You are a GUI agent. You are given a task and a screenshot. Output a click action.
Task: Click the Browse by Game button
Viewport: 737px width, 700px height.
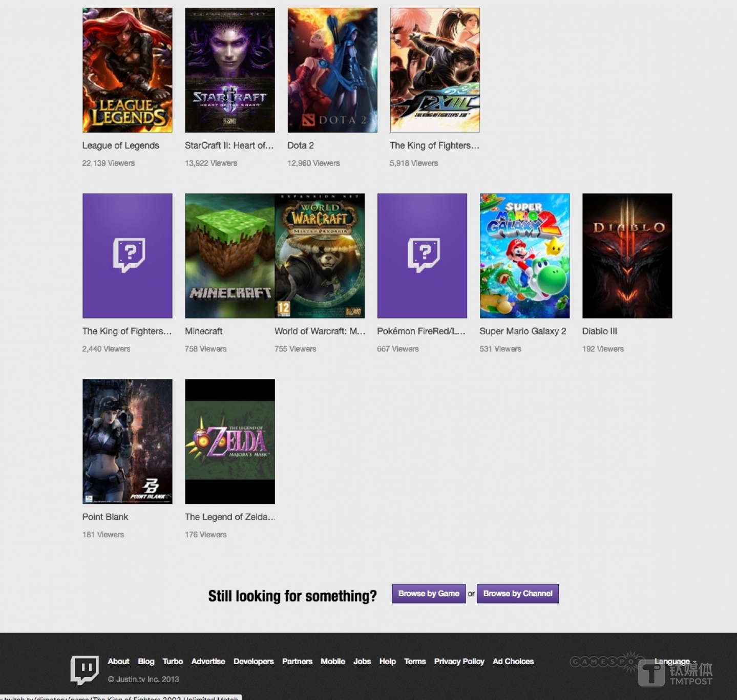[x=428, y=593]
